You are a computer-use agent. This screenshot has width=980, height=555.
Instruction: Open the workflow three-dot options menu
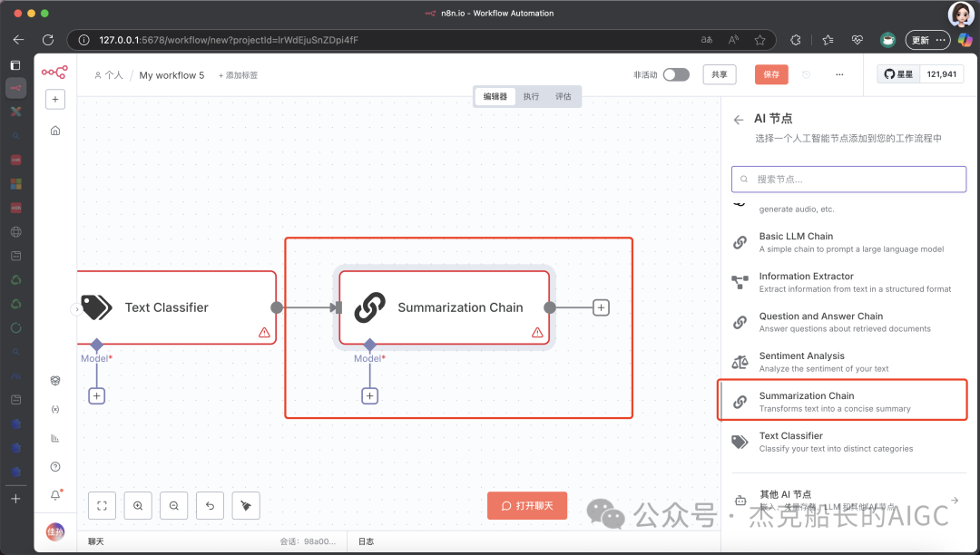click(x=839, y=74)
